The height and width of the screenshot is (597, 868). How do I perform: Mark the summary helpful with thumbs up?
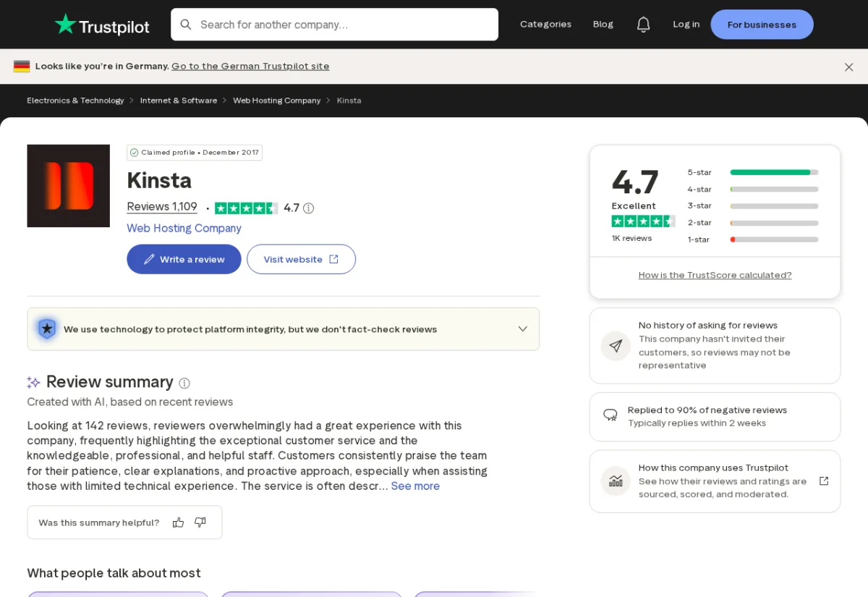178,522
